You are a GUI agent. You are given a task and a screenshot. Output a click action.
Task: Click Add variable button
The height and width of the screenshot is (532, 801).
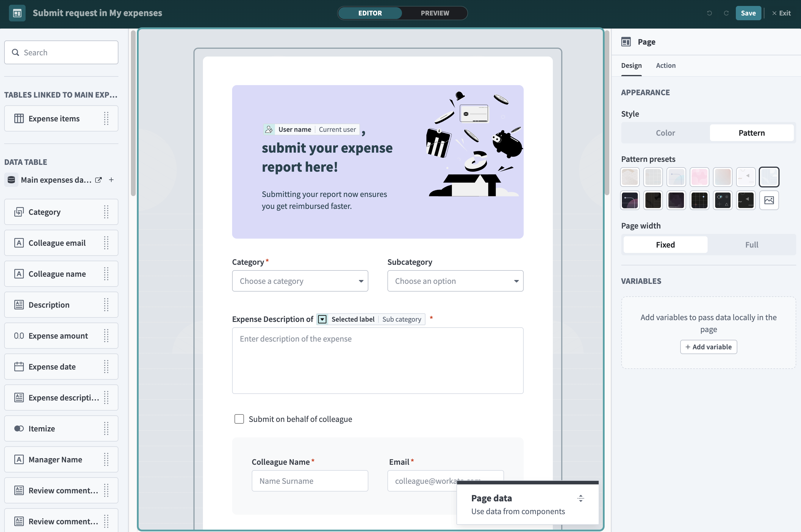click(708, 347)
